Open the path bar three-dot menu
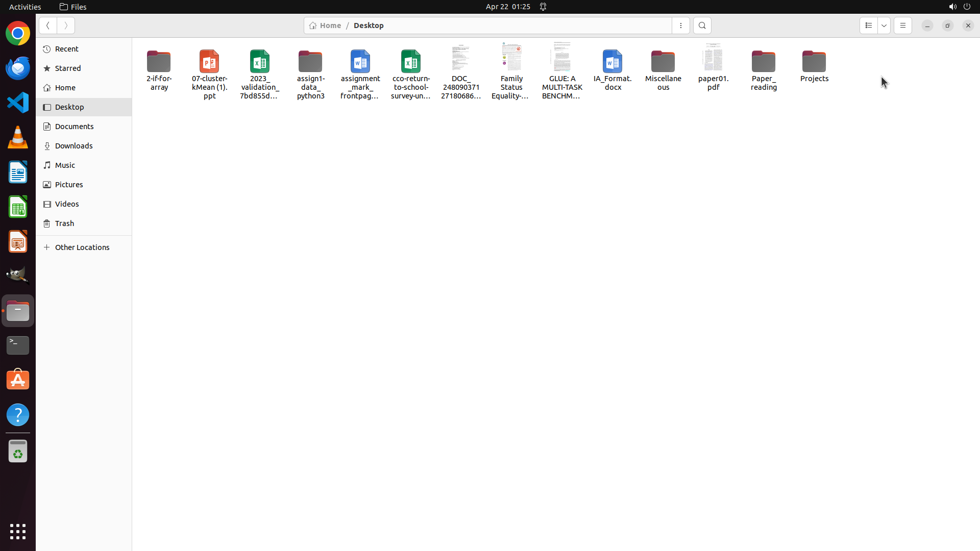The image size is (980, 551). pos(680,26)
